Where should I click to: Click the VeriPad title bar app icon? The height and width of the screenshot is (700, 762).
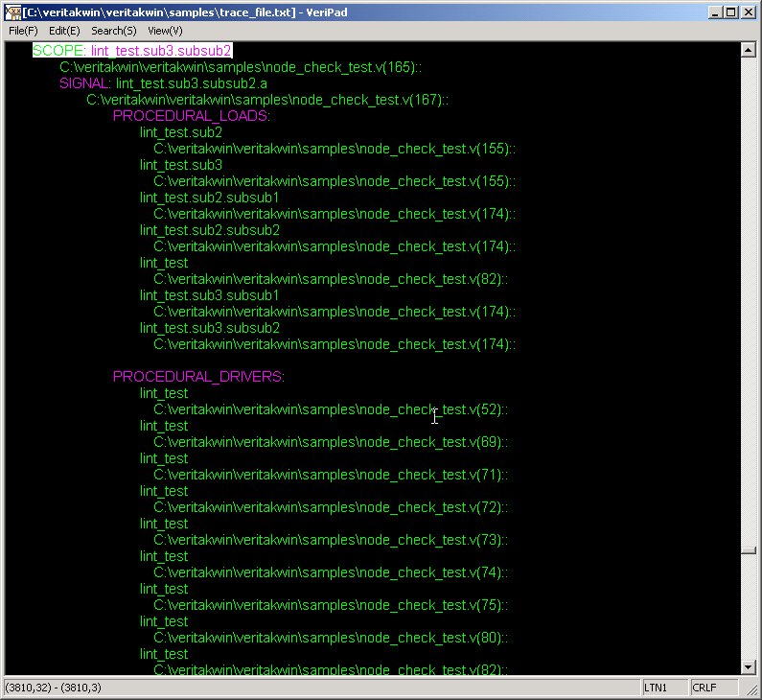click(x=13, y=12)
